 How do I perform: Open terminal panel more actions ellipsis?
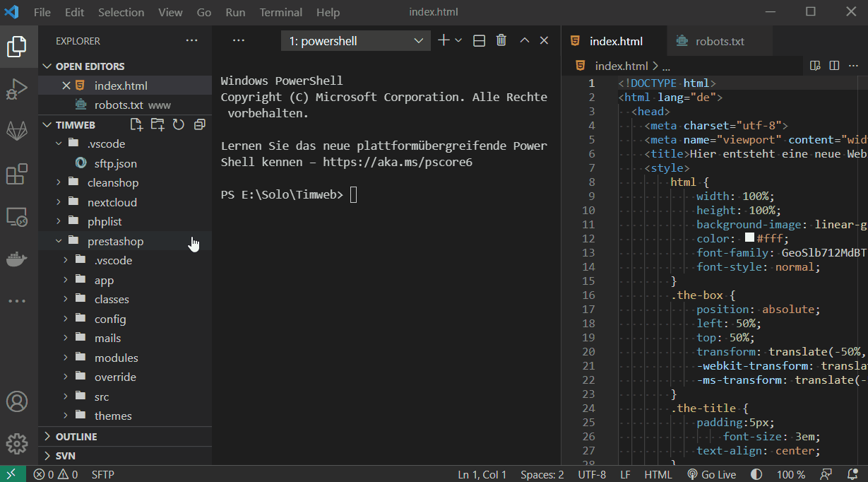(x=239, y=41)
